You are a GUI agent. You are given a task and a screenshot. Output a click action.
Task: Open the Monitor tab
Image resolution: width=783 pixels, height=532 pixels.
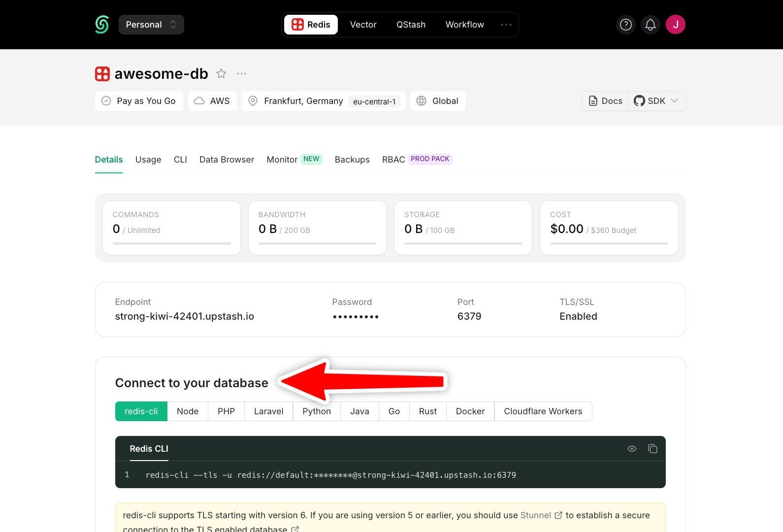click(x=282, y=160)
